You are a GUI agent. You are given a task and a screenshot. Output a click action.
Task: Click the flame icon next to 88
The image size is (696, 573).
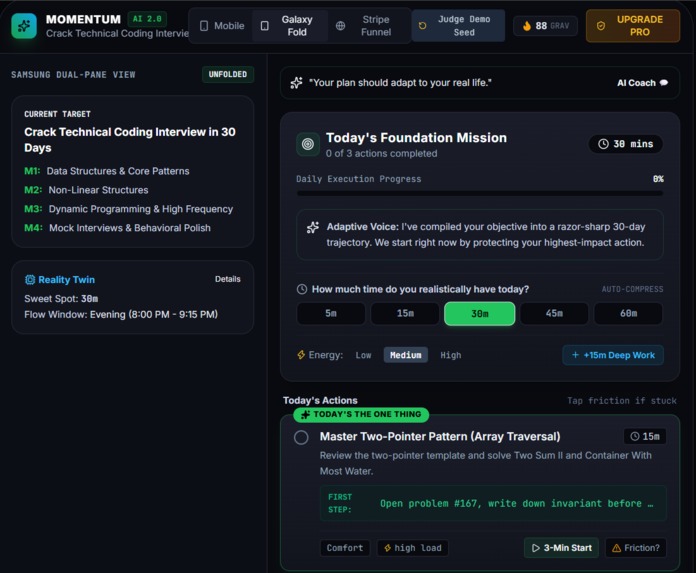tap(527, 26)
